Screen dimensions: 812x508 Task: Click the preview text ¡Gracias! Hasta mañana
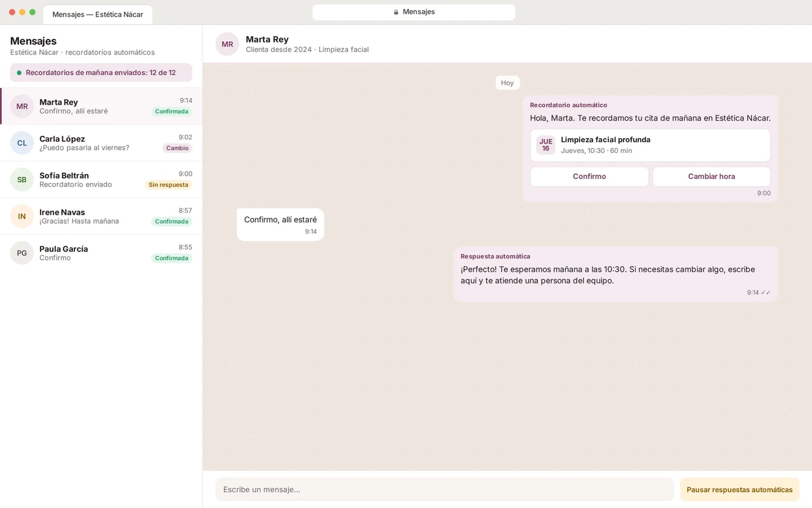tap(79, 222)
